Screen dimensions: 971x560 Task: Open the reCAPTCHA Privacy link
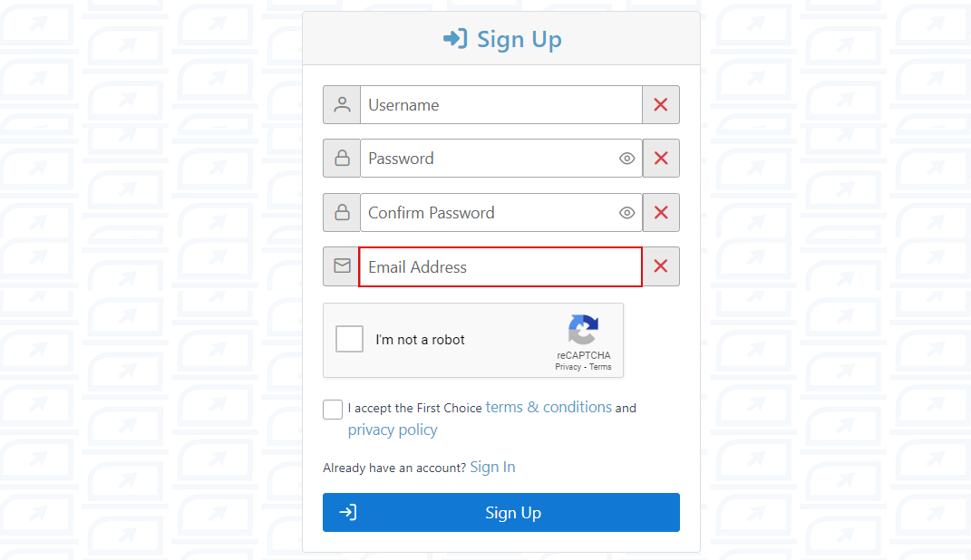568,367
